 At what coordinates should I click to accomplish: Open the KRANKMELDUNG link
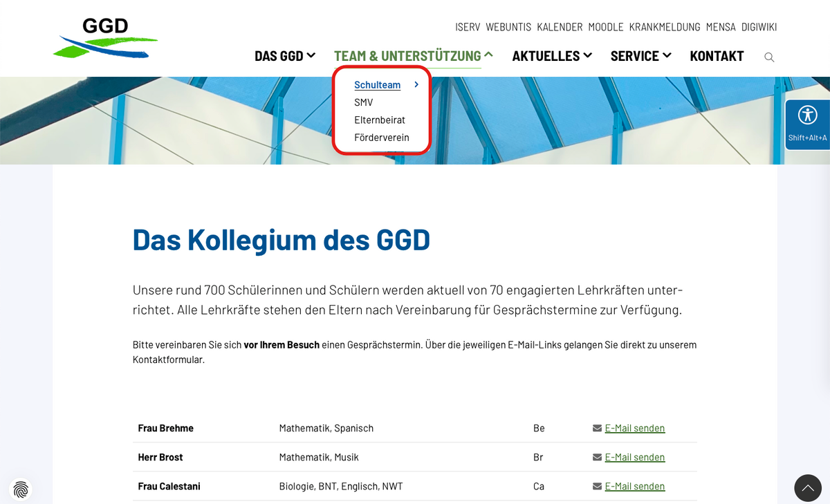(x=665, y=27)
